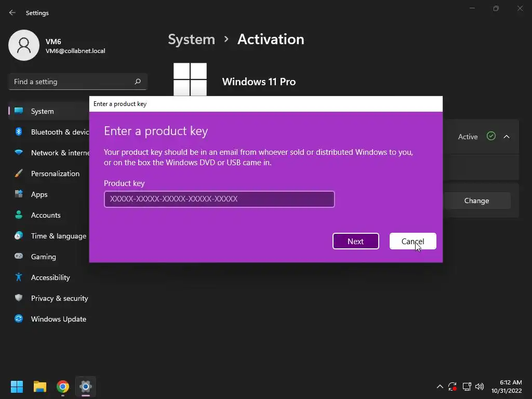Click the Time & language clock icon
This screenshot has height=399, width=532.
19,235
